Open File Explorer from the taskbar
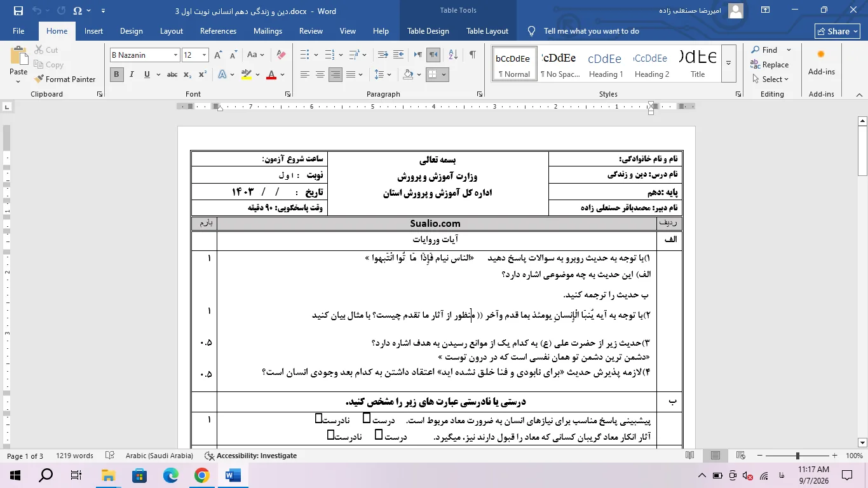The image size is (868, 488). pyautogui.click(x=109, y=475)
